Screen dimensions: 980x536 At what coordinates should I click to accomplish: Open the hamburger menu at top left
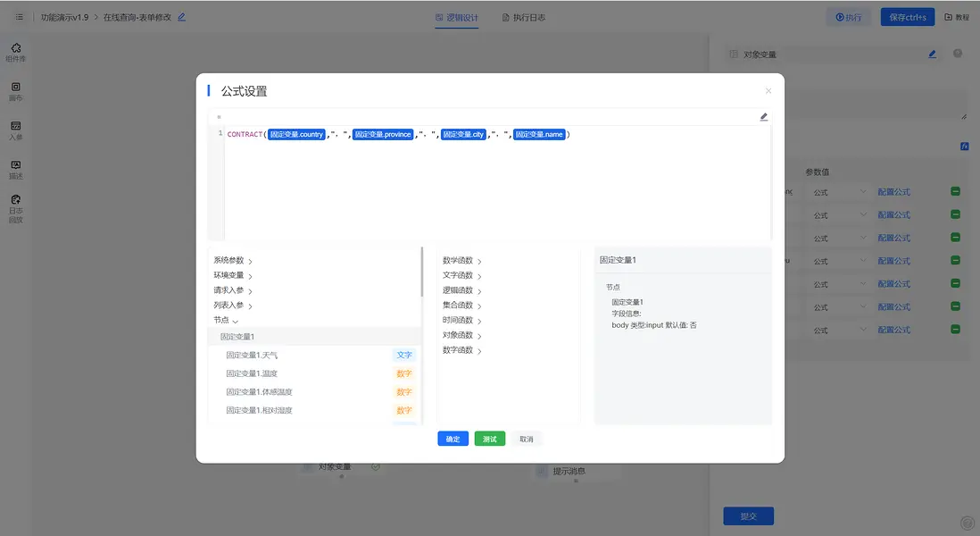[x=20, y=17]
